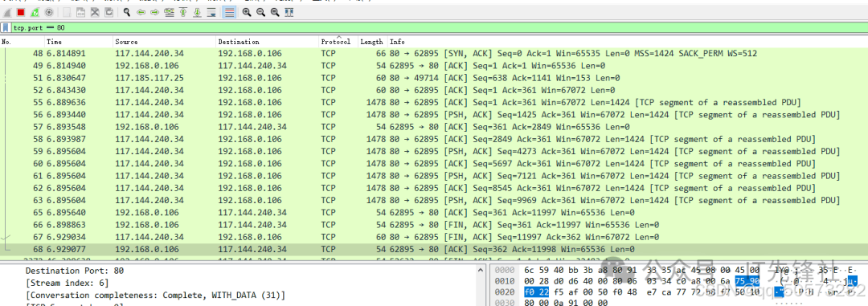Toggle packet list colorization
Image resolution: width=868 pixels, height=306 pixels.
click(x=229, y=12)
